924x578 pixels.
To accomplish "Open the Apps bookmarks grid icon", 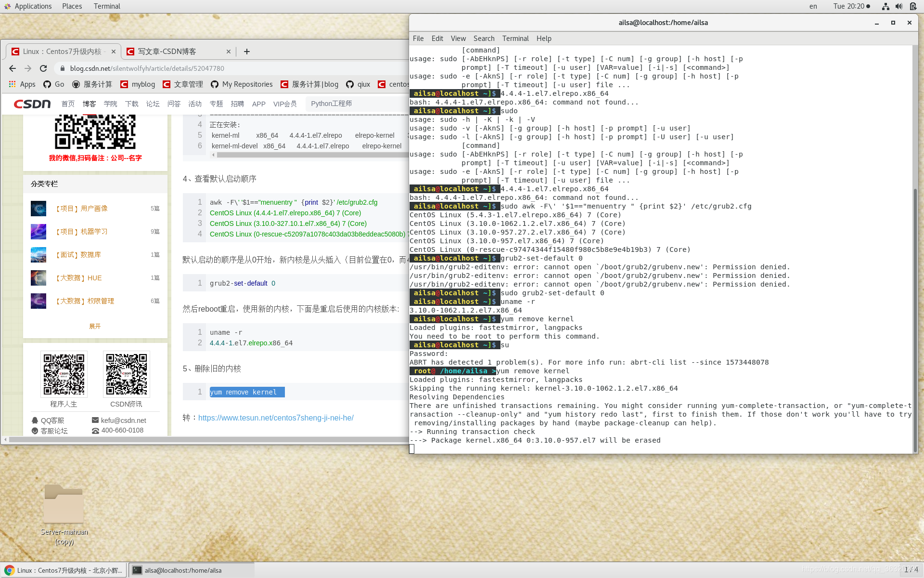I will click(13, 84).
